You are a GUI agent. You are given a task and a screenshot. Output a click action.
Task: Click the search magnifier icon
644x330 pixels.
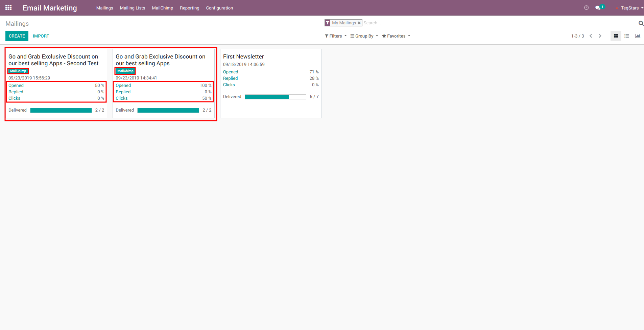click(641, 23)
